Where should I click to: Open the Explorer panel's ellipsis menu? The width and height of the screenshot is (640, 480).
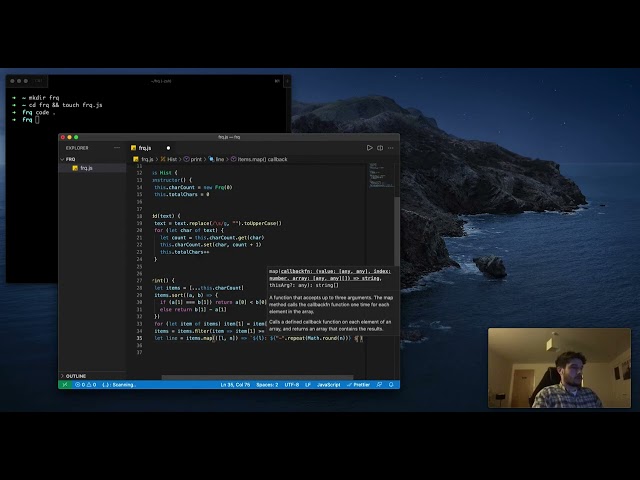[117, 148]
